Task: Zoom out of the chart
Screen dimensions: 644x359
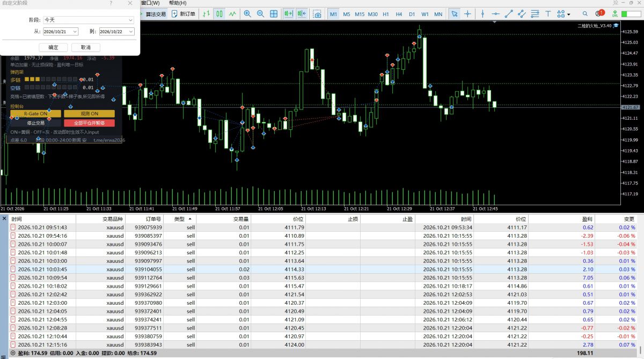Action: (x=260, y=14)
